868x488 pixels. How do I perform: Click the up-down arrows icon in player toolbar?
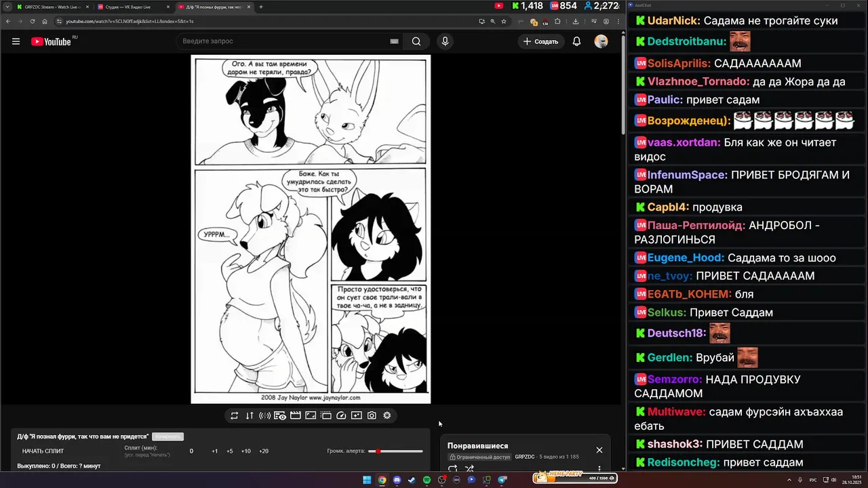pos(250,415)
